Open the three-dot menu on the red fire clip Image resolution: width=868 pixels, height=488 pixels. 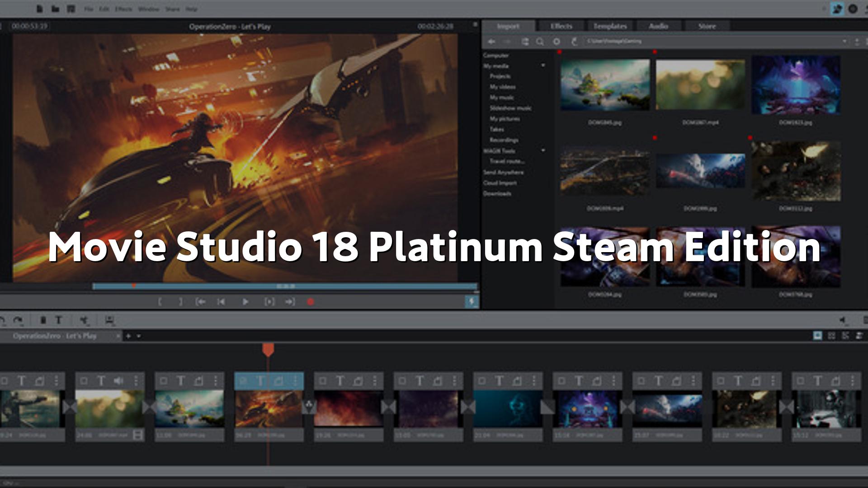pyautogui.click(x=375, y=381)
